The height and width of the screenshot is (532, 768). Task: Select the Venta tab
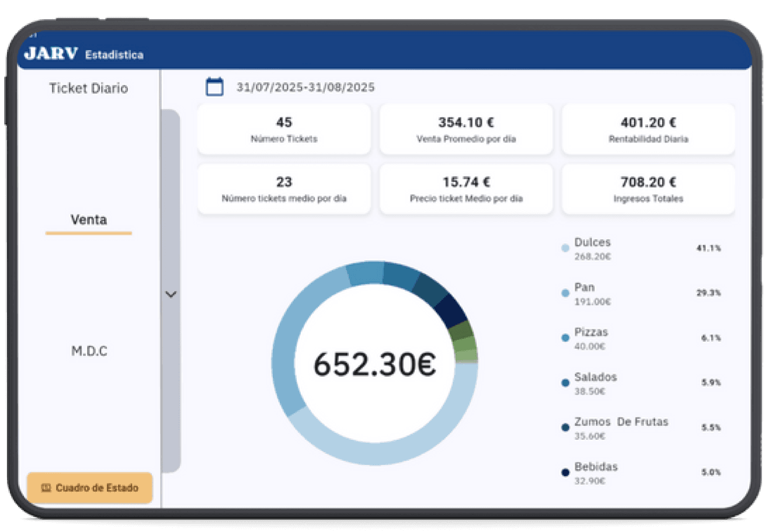(89, 220)
